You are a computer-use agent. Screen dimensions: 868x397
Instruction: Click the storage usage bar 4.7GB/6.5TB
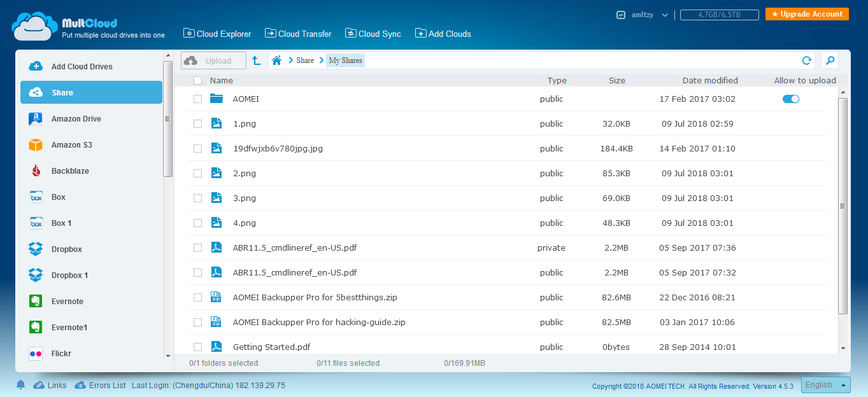point(719,15)
